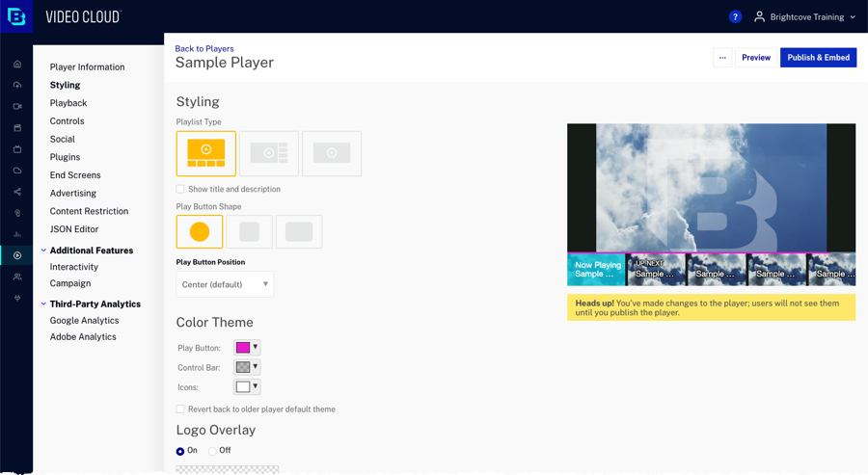Screen dimensions: 868x475
Task: Enable Show title and description checkbox
Action: tap(180, 189)
